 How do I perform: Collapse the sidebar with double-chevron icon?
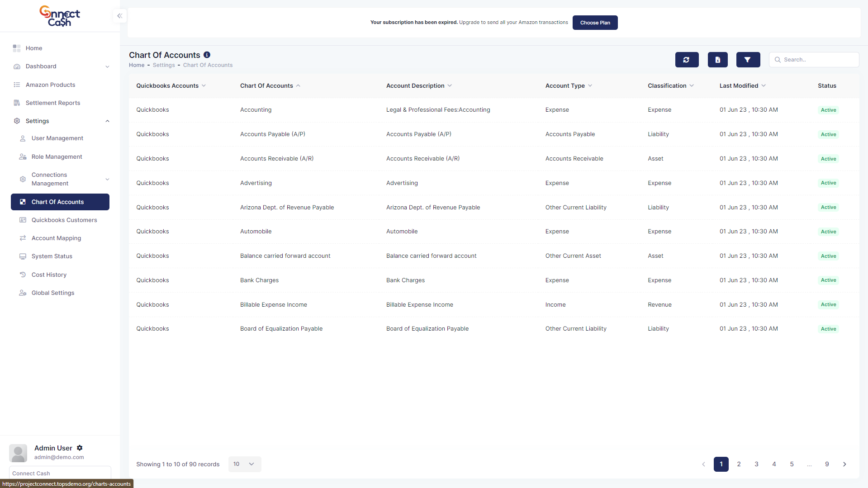click(x=119, y=16)
